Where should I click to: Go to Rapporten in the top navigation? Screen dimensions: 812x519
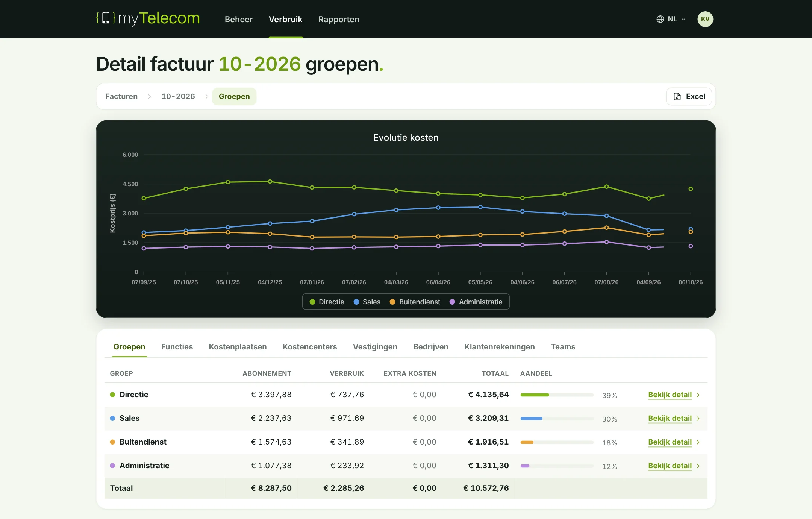click(x=339, y=19)
